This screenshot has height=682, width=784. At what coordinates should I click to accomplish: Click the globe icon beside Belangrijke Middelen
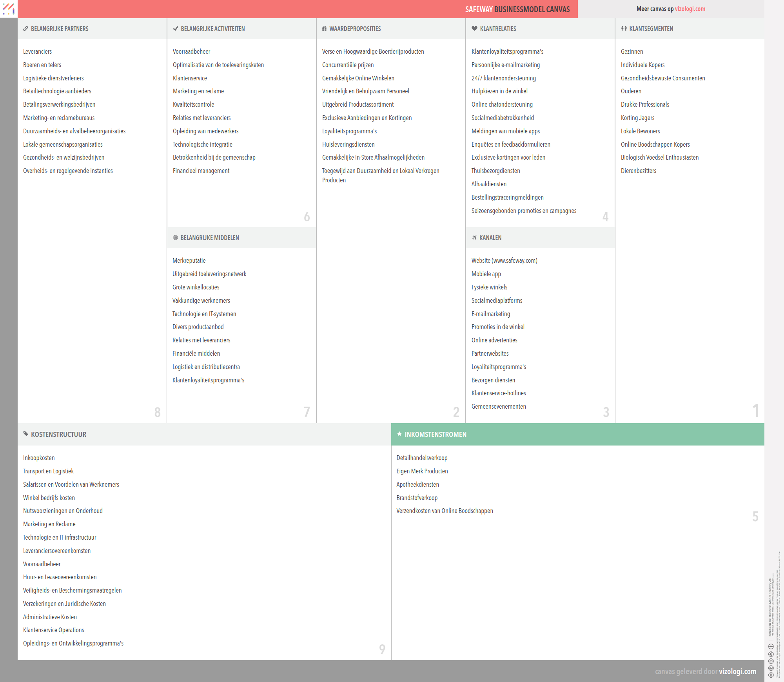pyautogui.click(x=175, y=238)
